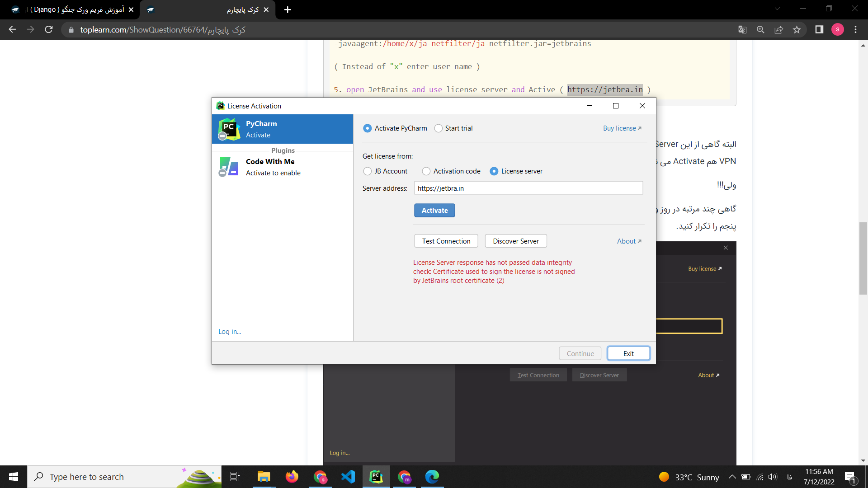Open Microsoft Edge from taskbar
The image size is (868, 488).
pyautogui.click(x=432, y=477)
